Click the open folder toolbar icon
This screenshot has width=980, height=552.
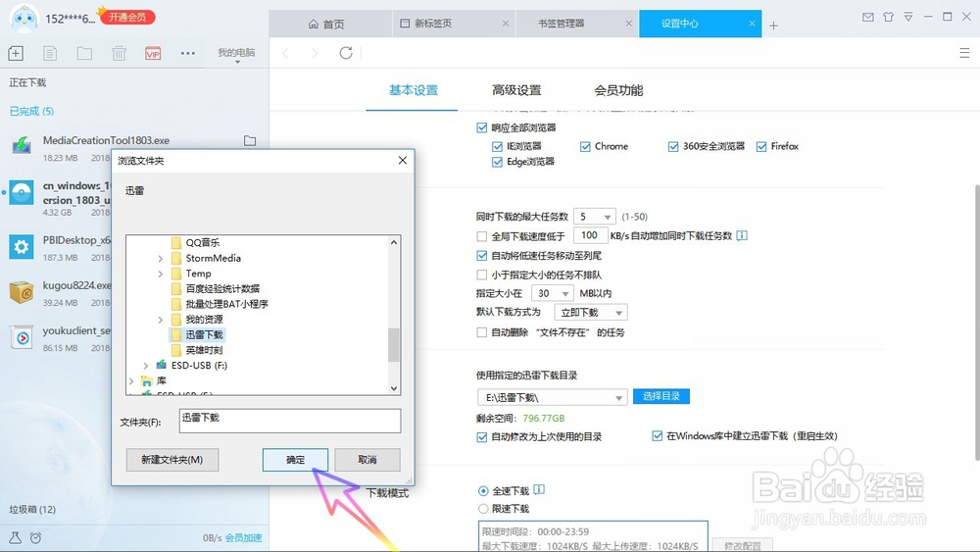click(x=84, y=53)
